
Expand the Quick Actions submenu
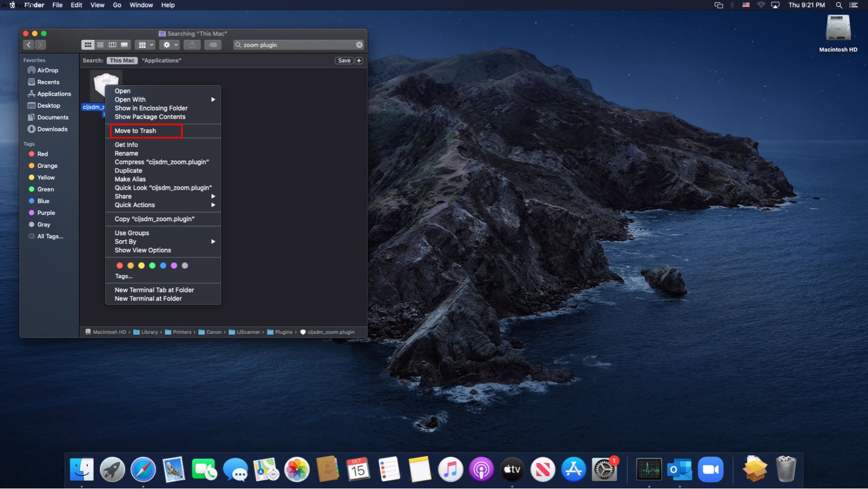163,205
